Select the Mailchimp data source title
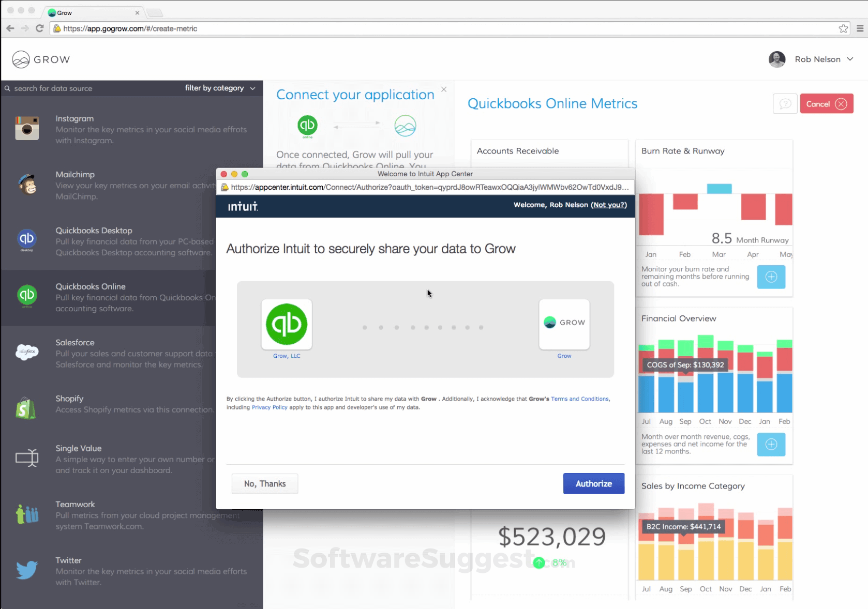This screenshot has width=868, height=609. [75, 175]
